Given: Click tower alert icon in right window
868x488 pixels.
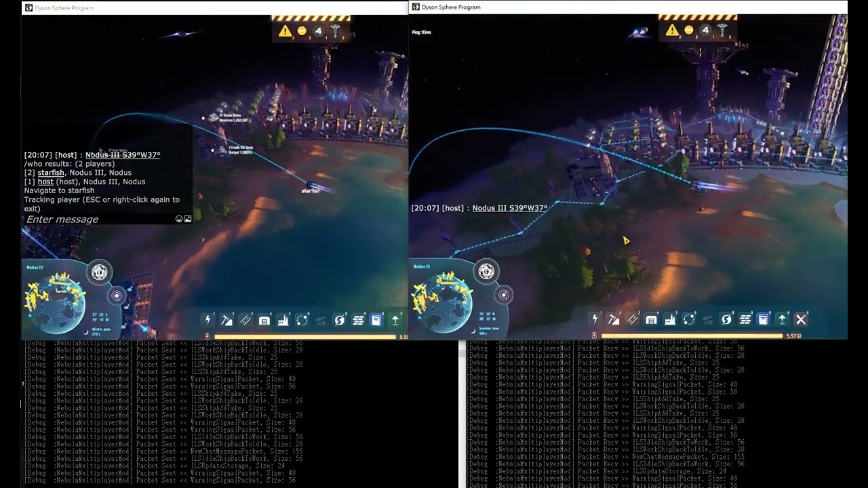Looking at the screenshot, I should 722,30.
